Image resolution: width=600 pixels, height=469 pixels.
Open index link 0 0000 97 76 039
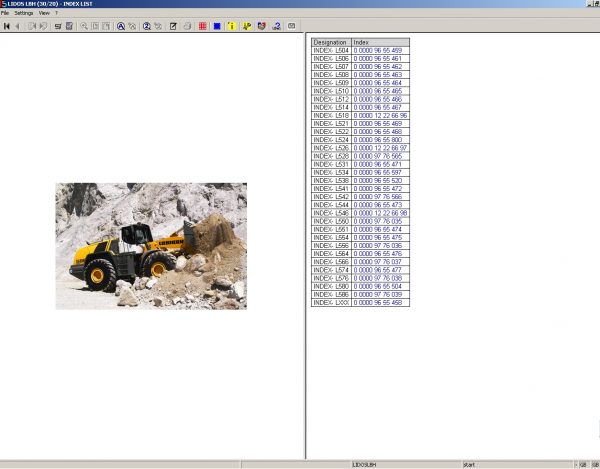(x=378, y=295)
